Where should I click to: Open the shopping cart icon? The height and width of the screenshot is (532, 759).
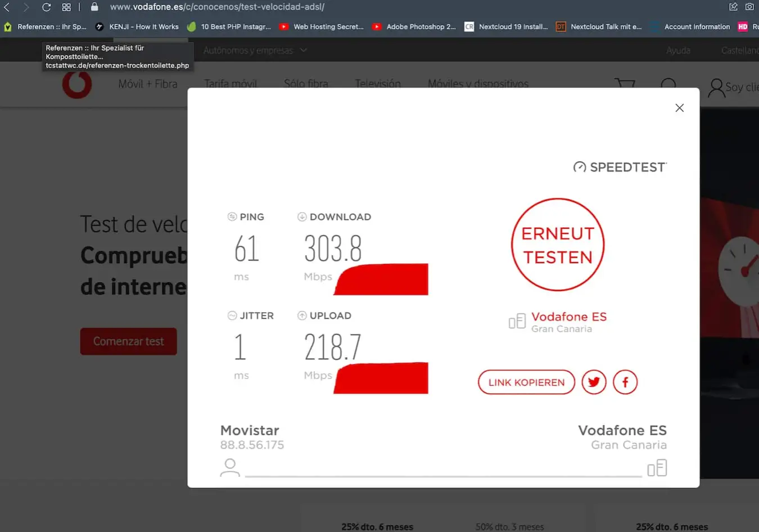coord(625,84)
